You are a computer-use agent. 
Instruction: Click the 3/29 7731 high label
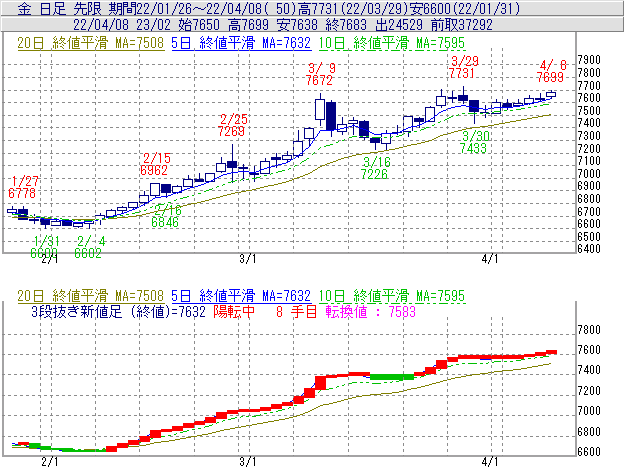pyautogui.click(x=463, y=67)
